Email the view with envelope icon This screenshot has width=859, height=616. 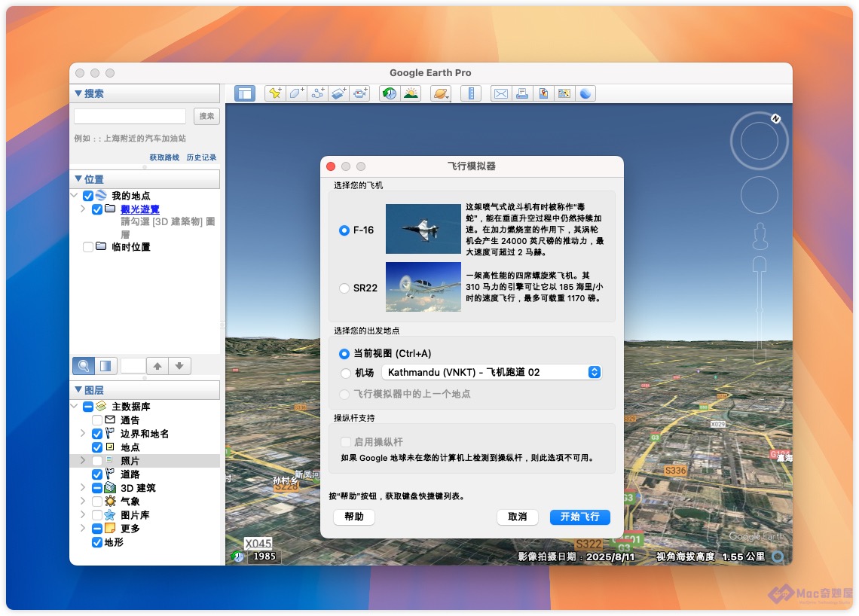501,93
